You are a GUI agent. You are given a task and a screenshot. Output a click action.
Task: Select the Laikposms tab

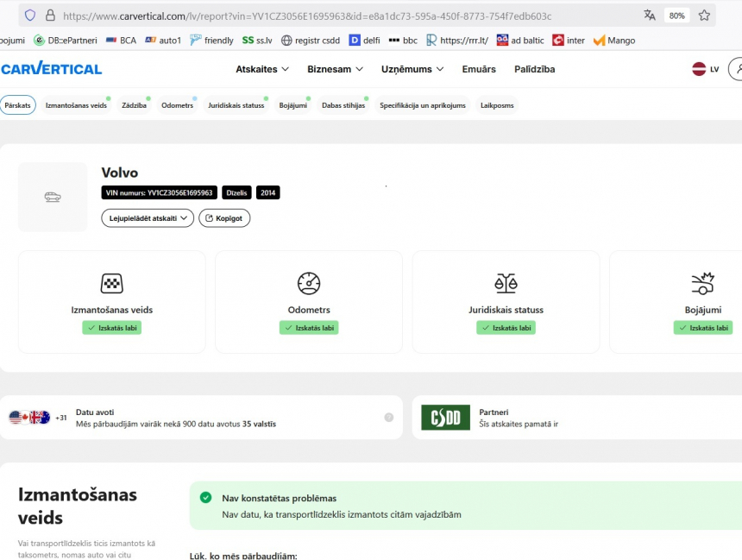pos(497,105)
